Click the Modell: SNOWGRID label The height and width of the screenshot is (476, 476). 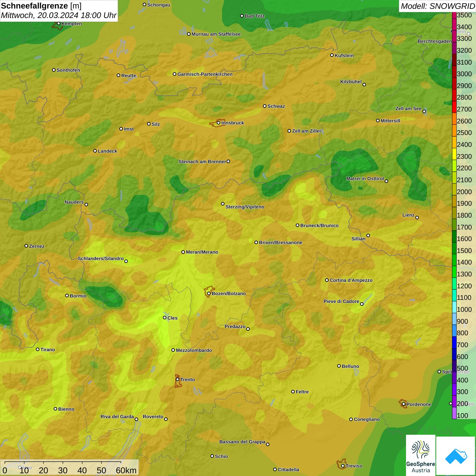(437, 6)
